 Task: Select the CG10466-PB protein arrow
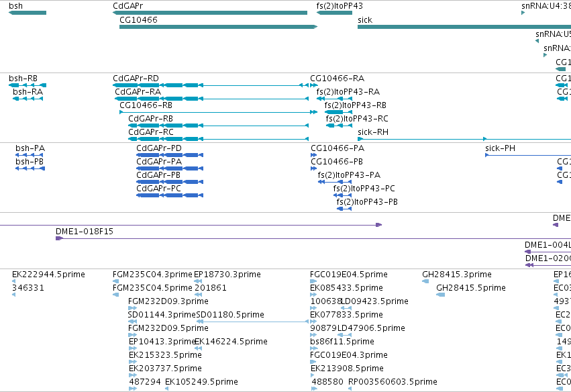click(313, 168)
